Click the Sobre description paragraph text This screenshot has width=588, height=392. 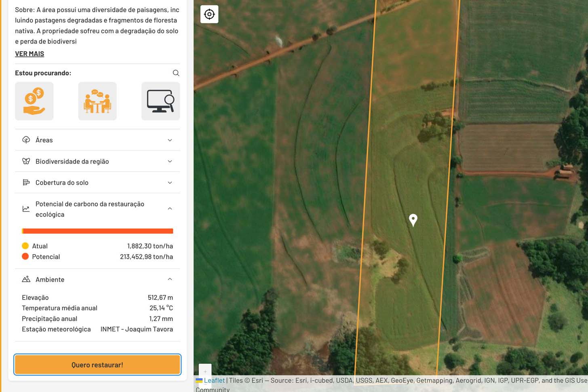pyautogui.click(x=97, y=25)
